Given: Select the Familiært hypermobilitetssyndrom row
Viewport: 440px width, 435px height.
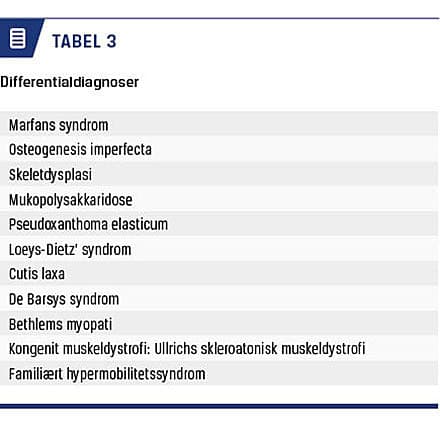Looking at the screenshot, I should pyautogui.click(x=219, y=373).
